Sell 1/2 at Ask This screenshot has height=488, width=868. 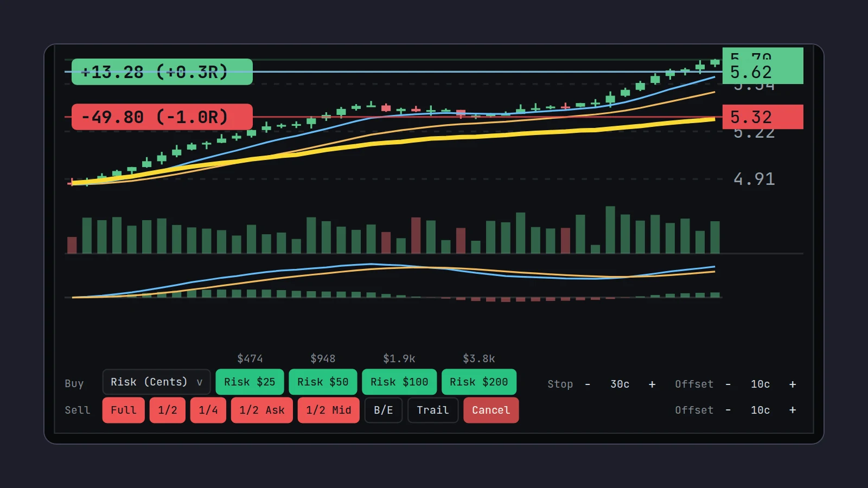tap(262, 410)
